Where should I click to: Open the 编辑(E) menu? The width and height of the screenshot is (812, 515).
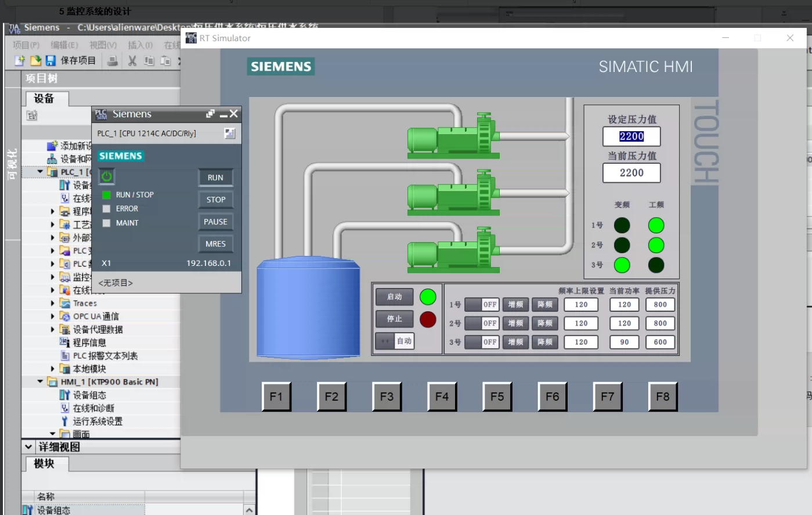point(64,45)
